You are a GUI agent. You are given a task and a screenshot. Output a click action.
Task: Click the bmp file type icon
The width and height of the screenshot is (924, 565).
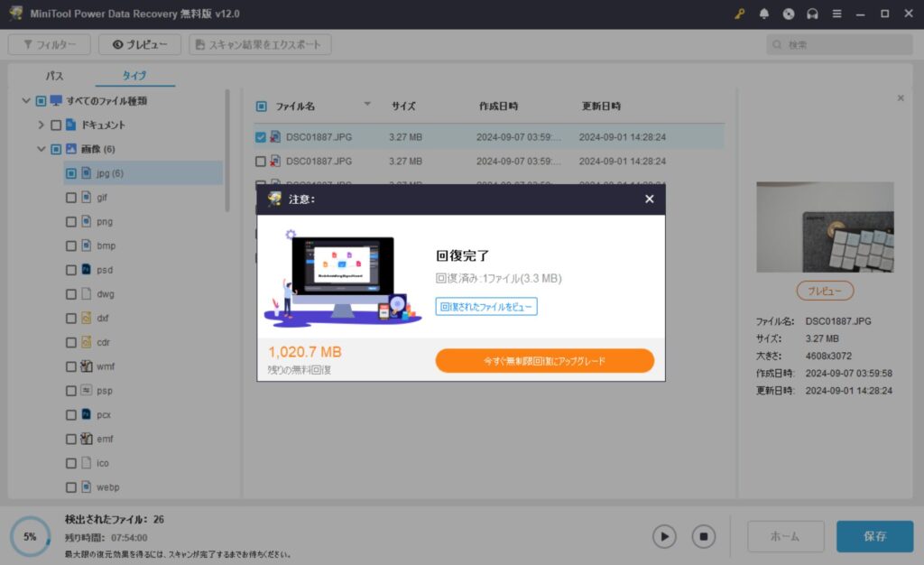(x=86, y=245)
